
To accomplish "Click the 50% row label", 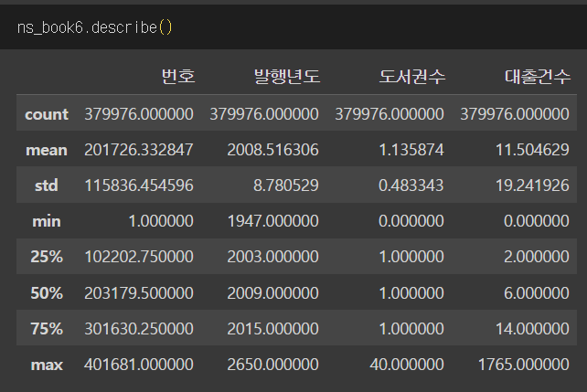I will tap(47, 293).
